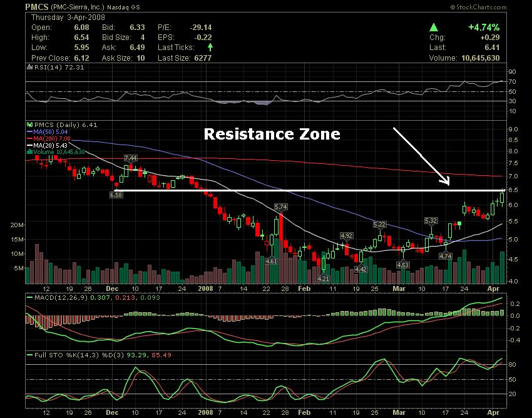Click the -0.4 label on MACD axis
This screenshot has width=532, height=418.
coord(514,340)
